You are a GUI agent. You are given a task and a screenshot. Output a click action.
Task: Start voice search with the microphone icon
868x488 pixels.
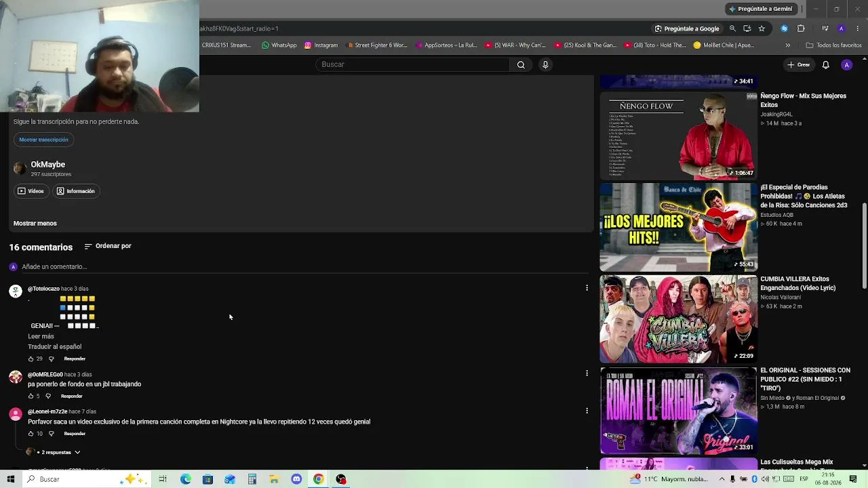(545, 64)
